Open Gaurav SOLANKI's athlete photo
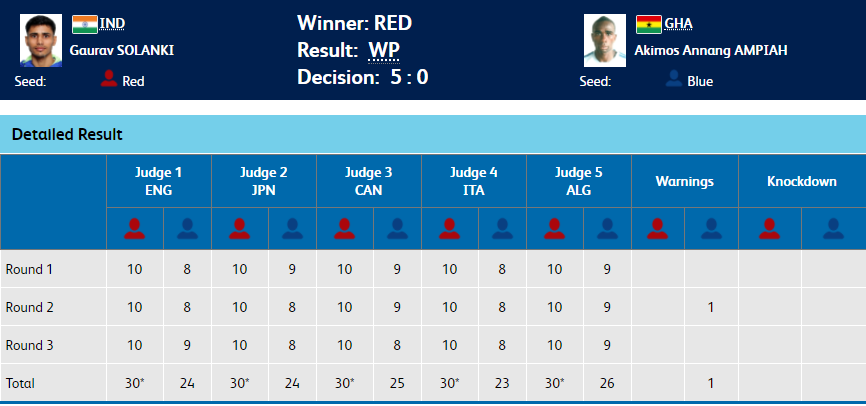The height and width of the screenshot is (406, 866). [x=40, y=41]
